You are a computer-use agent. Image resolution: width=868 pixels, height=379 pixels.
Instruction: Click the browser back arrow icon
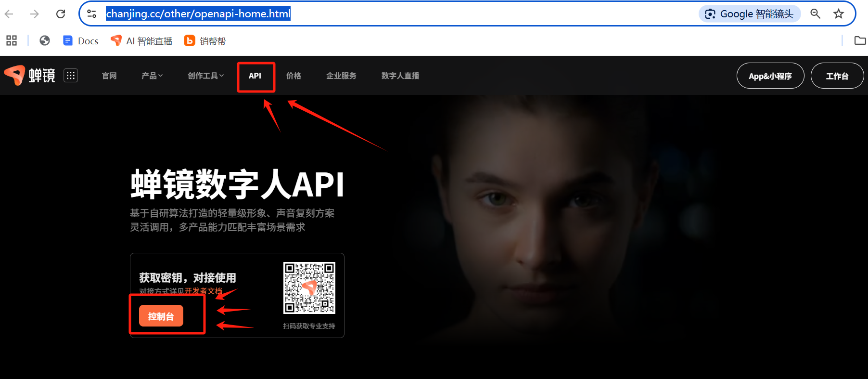(9, 14)
